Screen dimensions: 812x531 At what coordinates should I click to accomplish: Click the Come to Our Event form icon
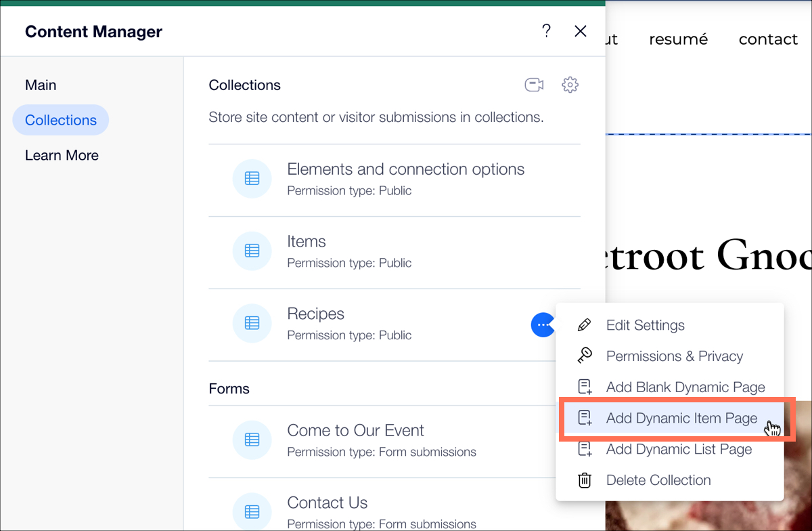tap(252, 440)
